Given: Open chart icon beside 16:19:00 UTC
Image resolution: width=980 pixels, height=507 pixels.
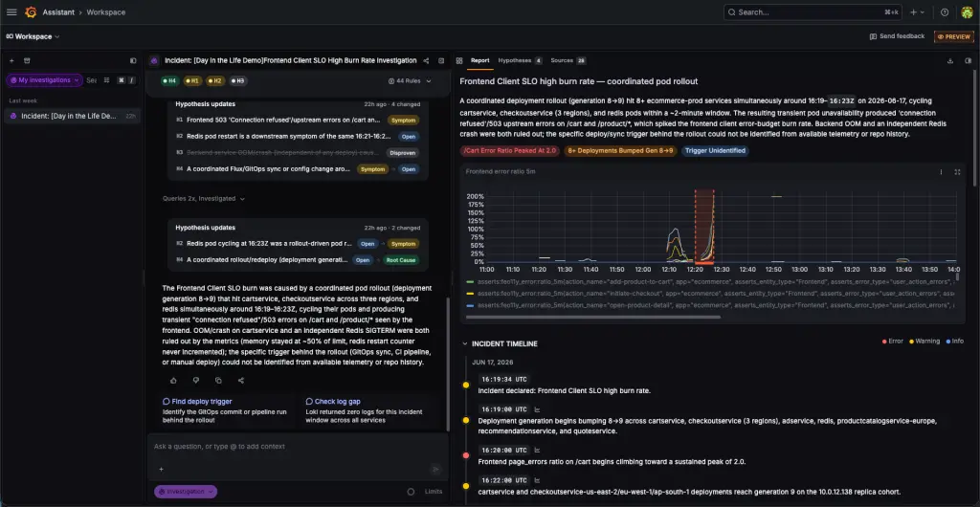Looking at the screenshot, I should click(537, 409).
